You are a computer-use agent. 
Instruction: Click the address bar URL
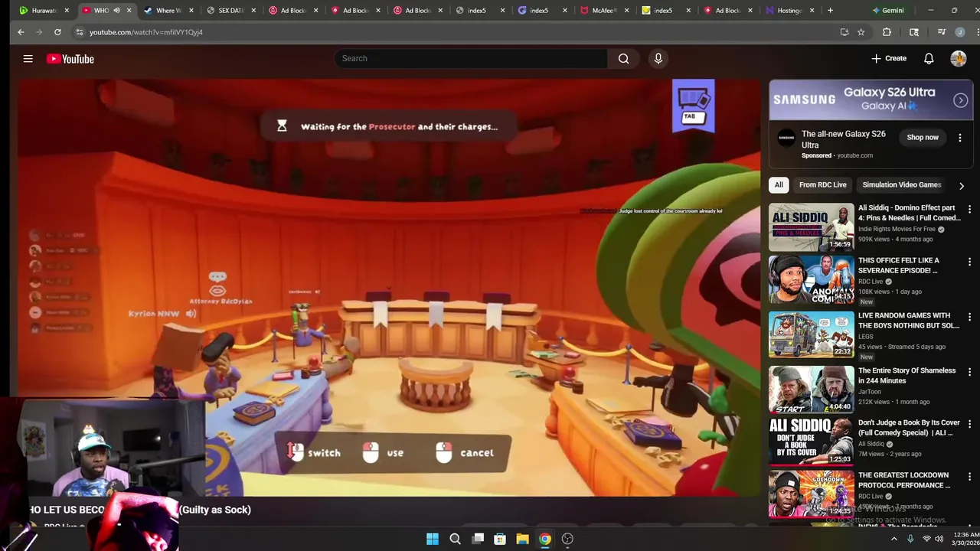tap(145, 32)
